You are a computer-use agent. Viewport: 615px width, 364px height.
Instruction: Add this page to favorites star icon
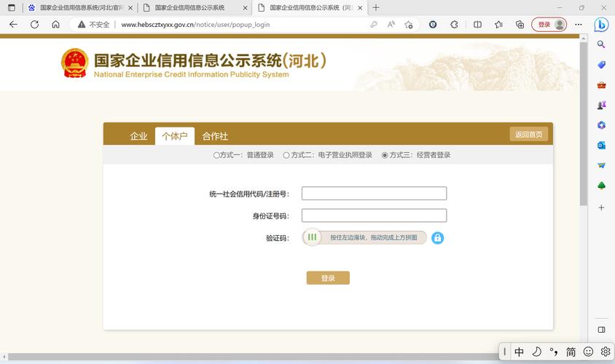(408, 25)
